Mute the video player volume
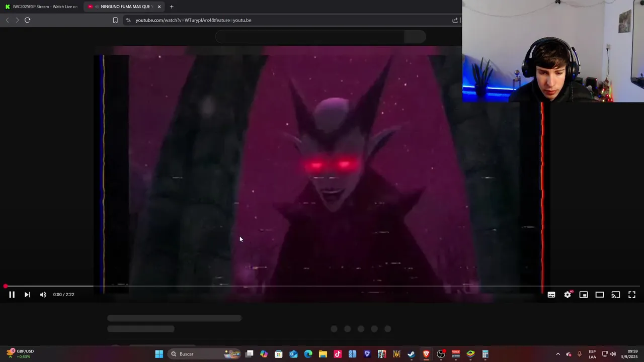644x362 pixels. [x=43, y=295]
